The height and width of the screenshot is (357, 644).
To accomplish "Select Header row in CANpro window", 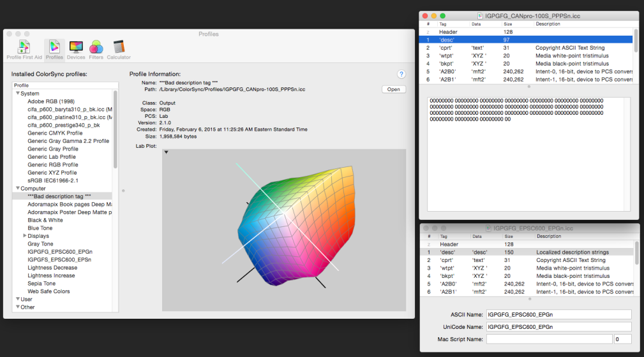I will 526,32.
